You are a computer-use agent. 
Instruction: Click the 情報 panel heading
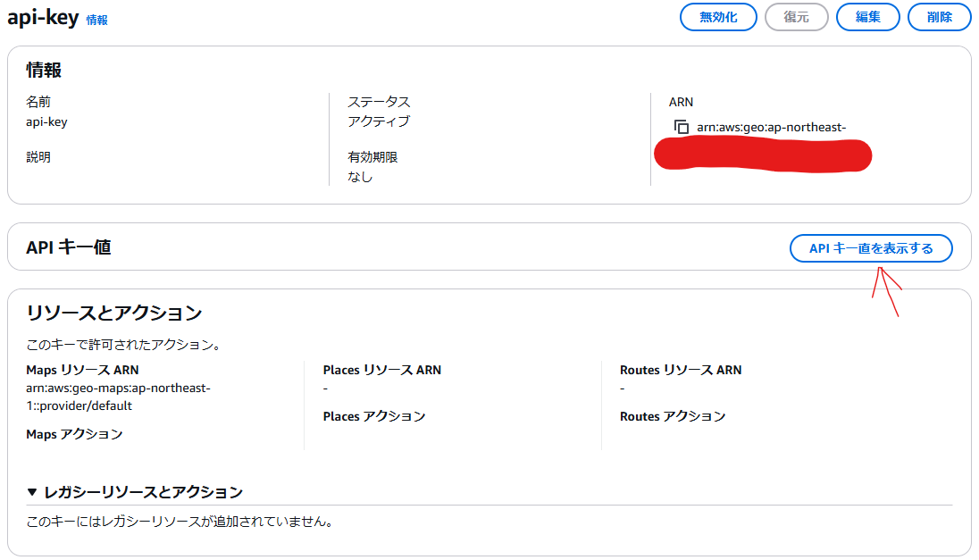pyautogui.click(x=44, y=70)
